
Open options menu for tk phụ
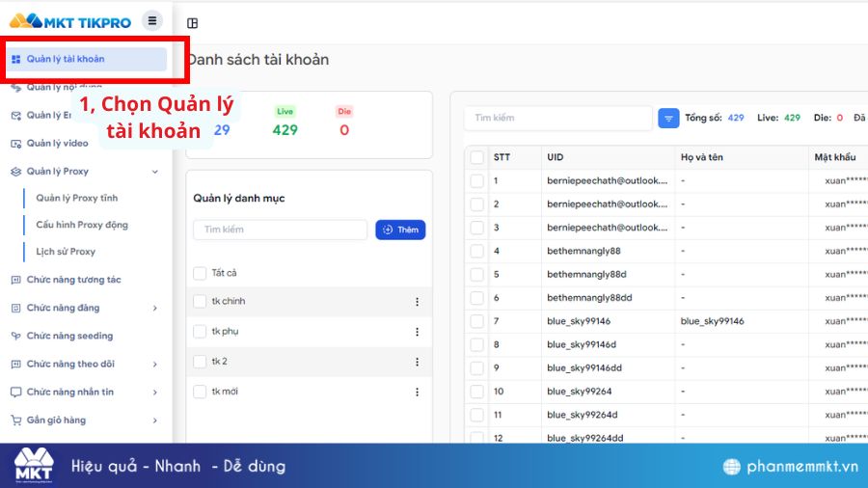tap(417, 332)
